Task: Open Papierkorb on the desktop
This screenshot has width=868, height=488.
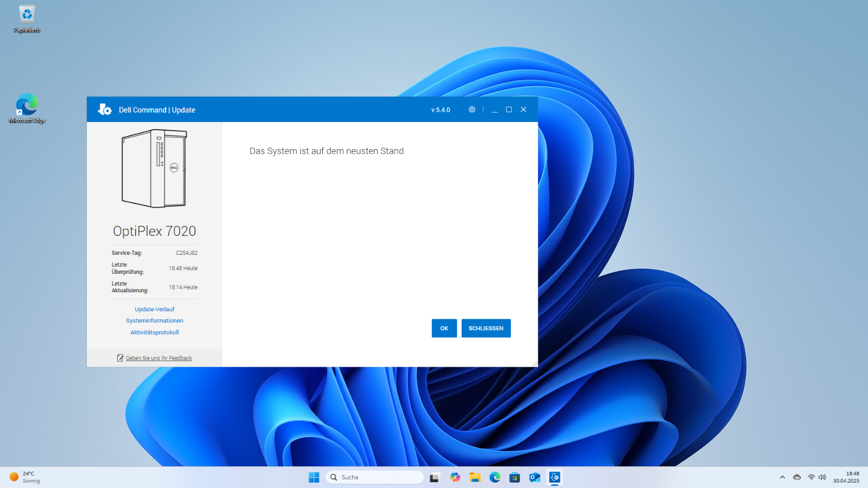Action: (x=27, y=19)
